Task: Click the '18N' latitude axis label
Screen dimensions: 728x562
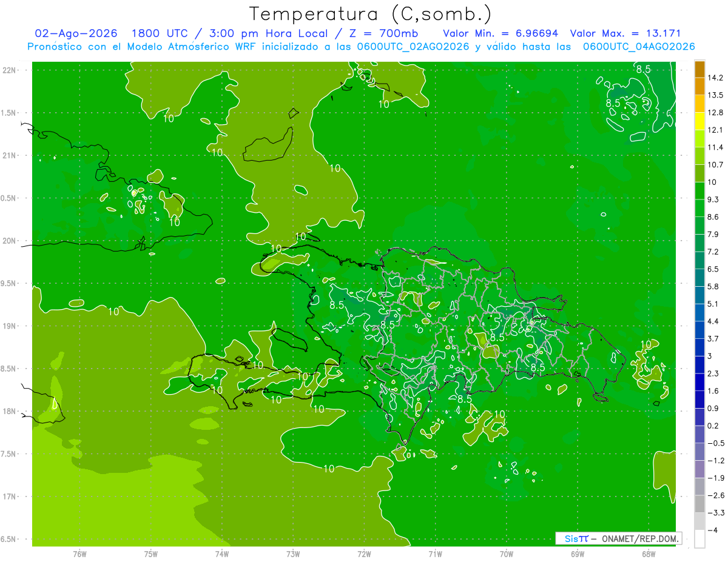Action: (10, 412)
